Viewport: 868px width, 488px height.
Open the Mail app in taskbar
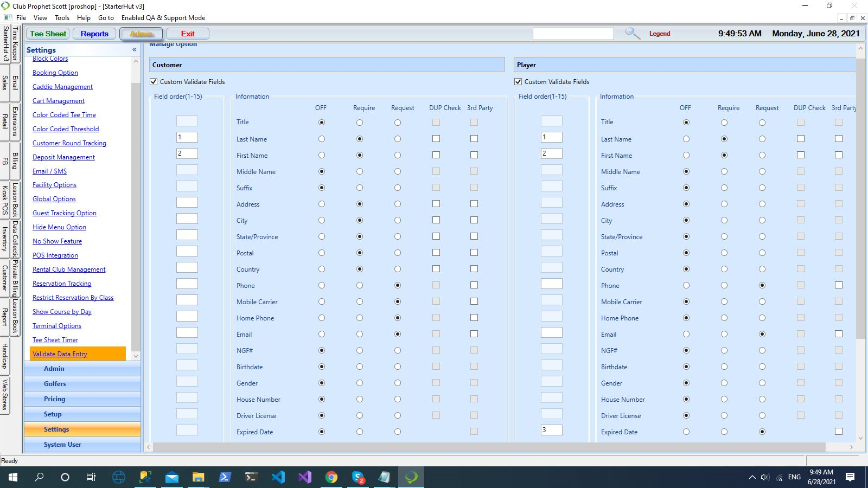[x=172, y=477]
